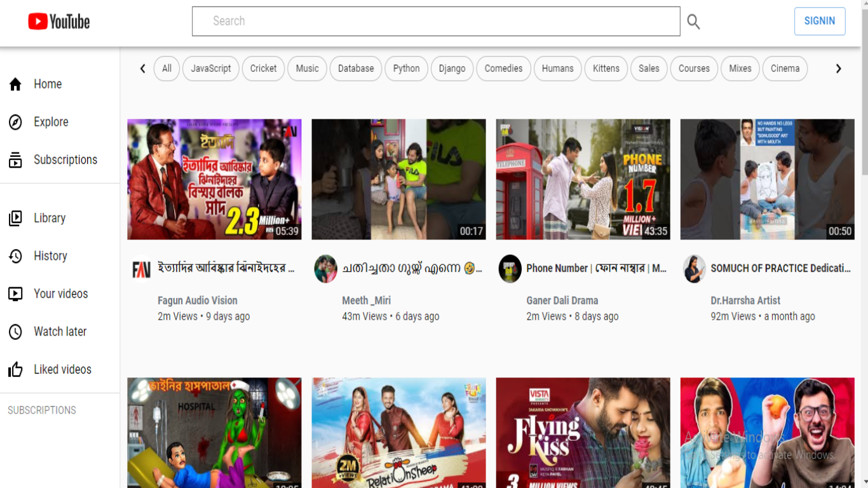Click the SIGNIN button
This screenshot has width=868, height=488.
point(819,21)
